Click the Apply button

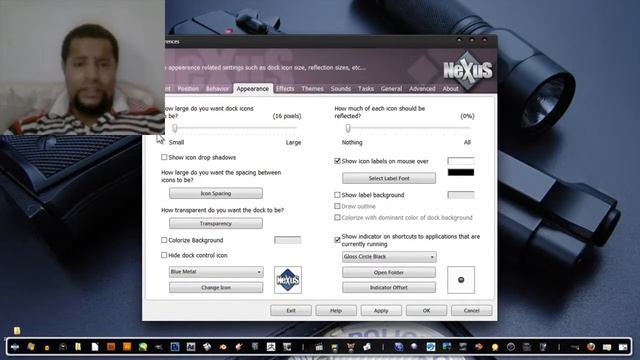pyautogui.click(x=381, y=311)
